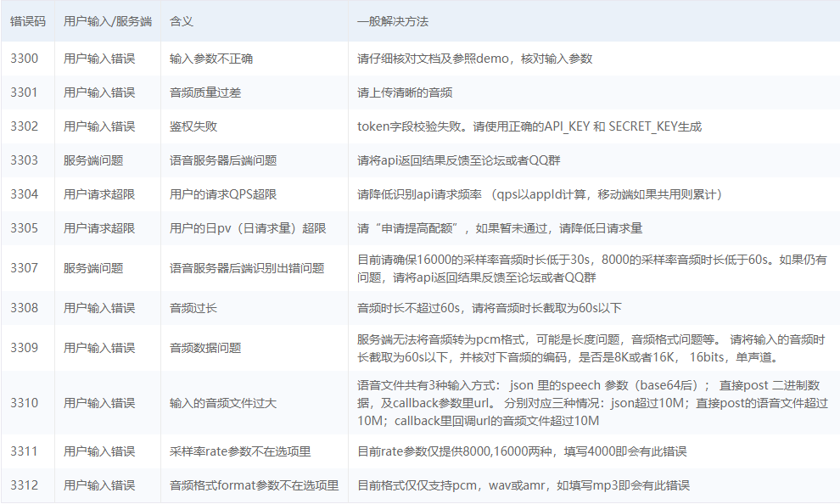Click the 音频过长 meaning cell
The image size is (840, 504).
pyautogui.click(x=193, y=308)
